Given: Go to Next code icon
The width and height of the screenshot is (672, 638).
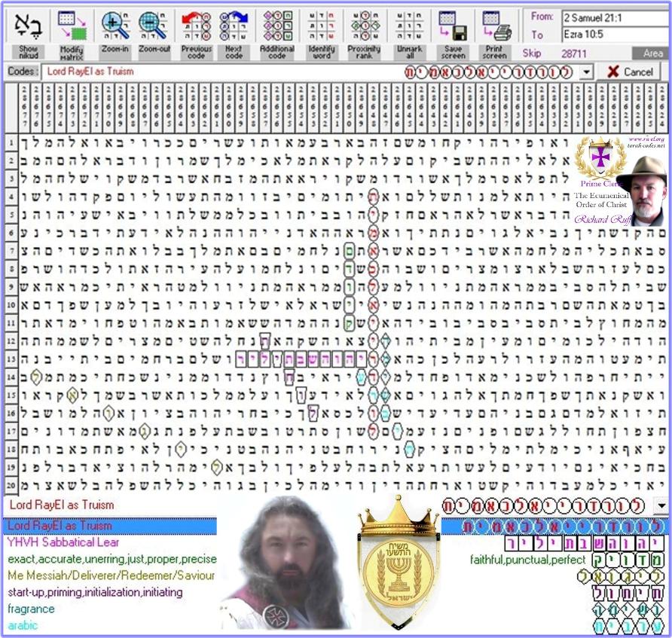Looking at the screenshot, I should click(x=234, y=26).
